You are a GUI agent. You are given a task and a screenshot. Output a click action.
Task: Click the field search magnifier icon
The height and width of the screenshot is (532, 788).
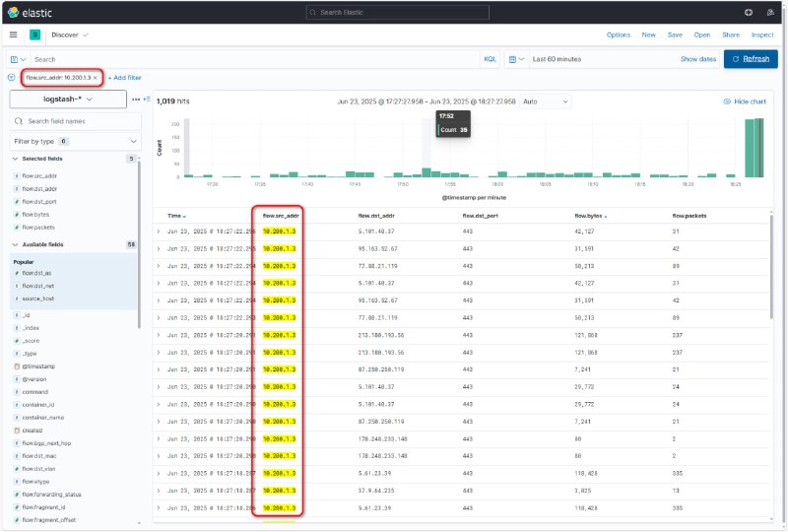click(19, 121)
